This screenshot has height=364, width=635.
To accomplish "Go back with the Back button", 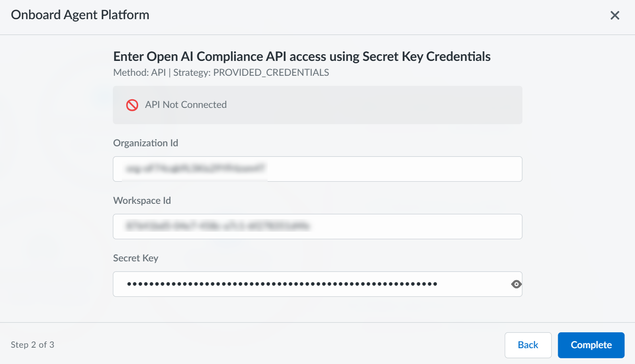I will coord(528,345).
